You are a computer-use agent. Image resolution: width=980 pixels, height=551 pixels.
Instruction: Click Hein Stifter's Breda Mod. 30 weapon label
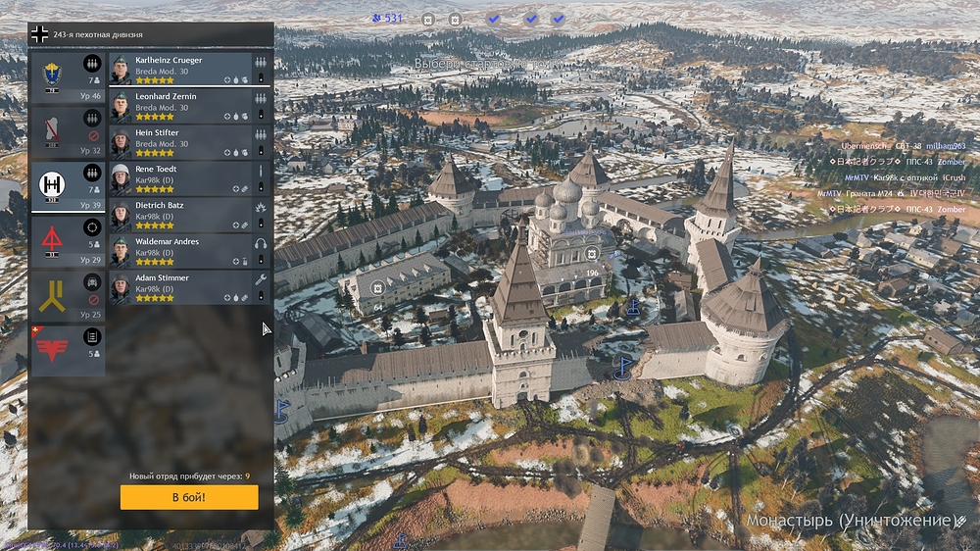[x=162, y=144]
